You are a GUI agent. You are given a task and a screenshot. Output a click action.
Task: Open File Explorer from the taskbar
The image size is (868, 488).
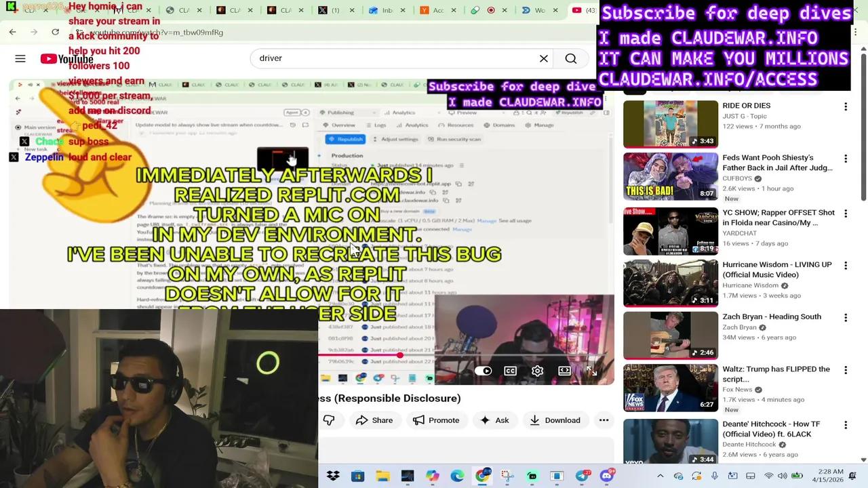(382, 476)
